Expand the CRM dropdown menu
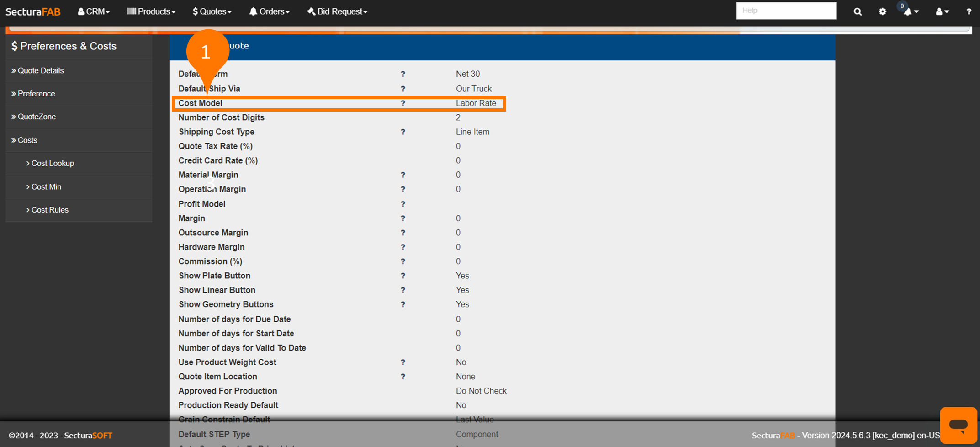The width and height of the screenshot is (980, 447). [94, 11]
